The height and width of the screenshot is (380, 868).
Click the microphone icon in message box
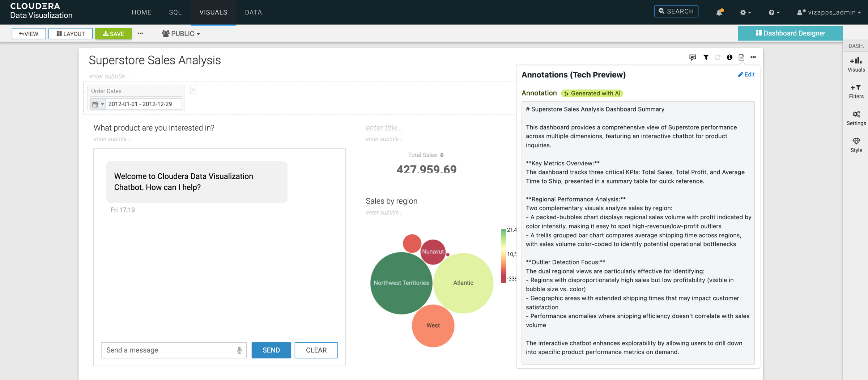pos(239,350)
